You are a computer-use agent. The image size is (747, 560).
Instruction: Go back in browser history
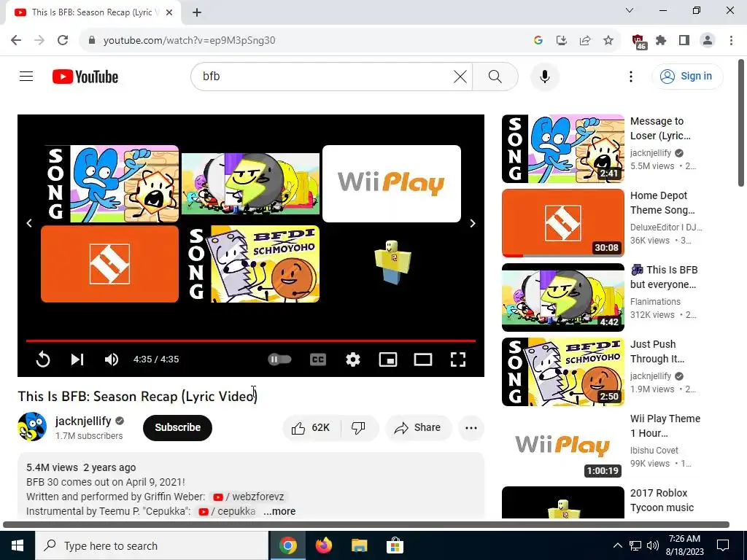16,40
